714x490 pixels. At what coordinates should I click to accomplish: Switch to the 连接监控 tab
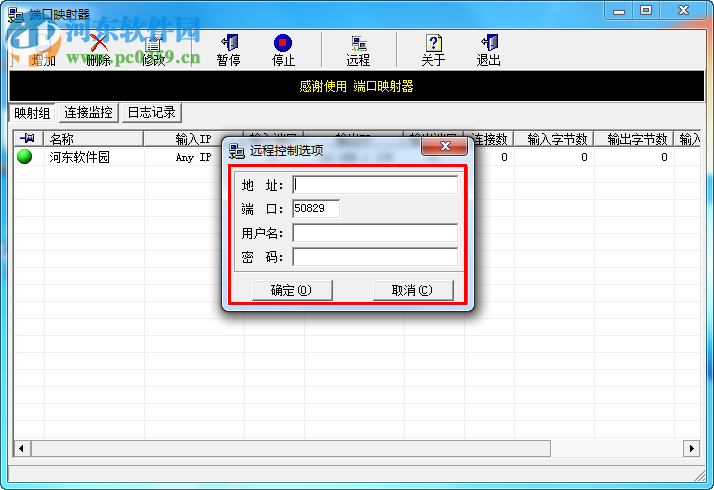click(88, 112)
